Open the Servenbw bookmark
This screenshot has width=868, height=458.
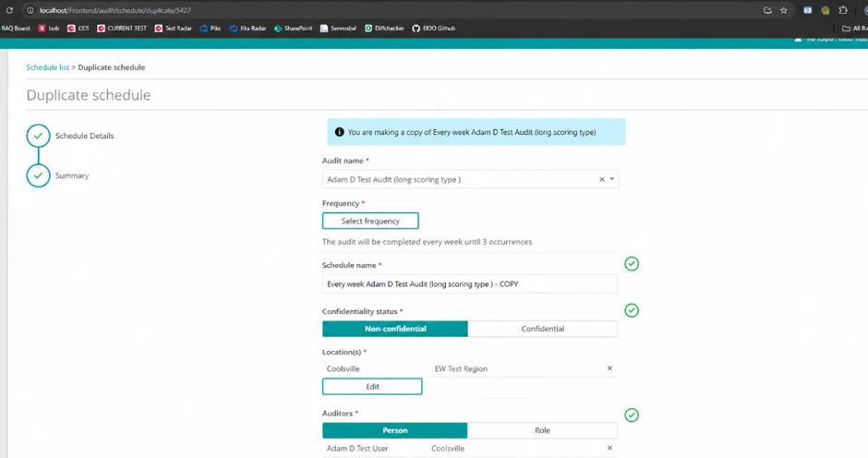338,29
